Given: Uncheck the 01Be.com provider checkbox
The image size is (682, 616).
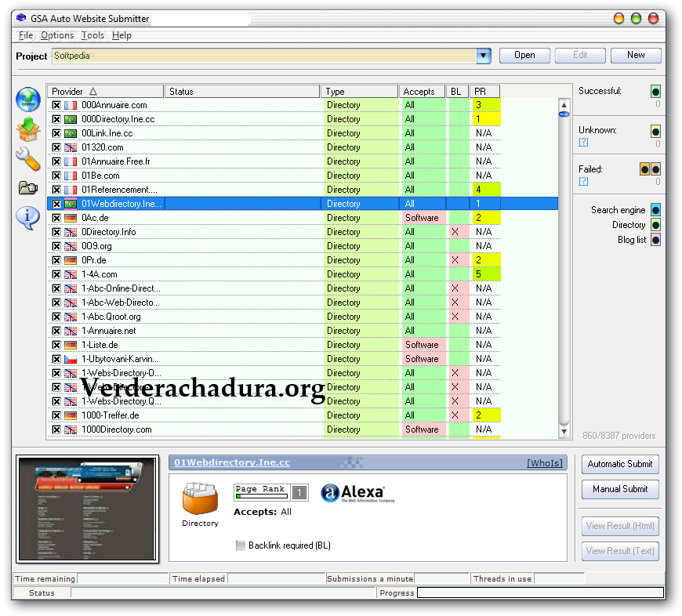Looking at the screenshot, I should [x=56, y=176].
